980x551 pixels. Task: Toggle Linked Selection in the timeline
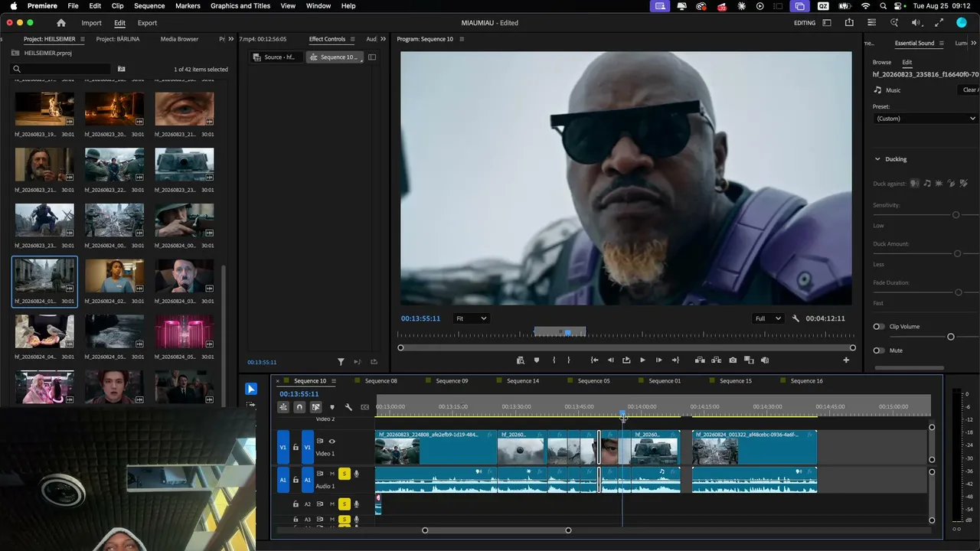315,407
